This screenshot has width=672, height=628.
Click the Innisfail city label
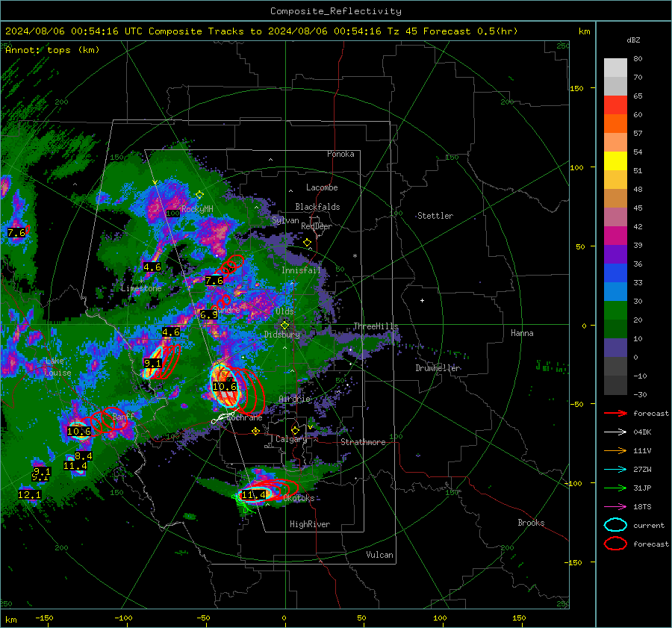coord(301,270)
